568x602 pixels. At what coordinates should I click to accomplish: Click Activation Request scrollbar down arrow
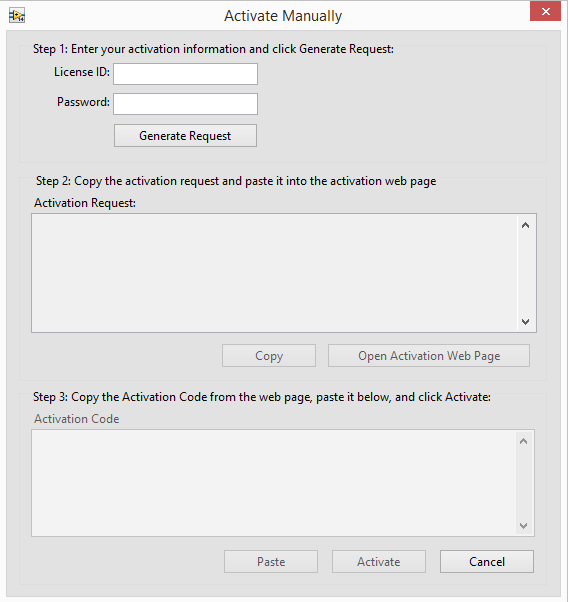(x=526, y=322)
